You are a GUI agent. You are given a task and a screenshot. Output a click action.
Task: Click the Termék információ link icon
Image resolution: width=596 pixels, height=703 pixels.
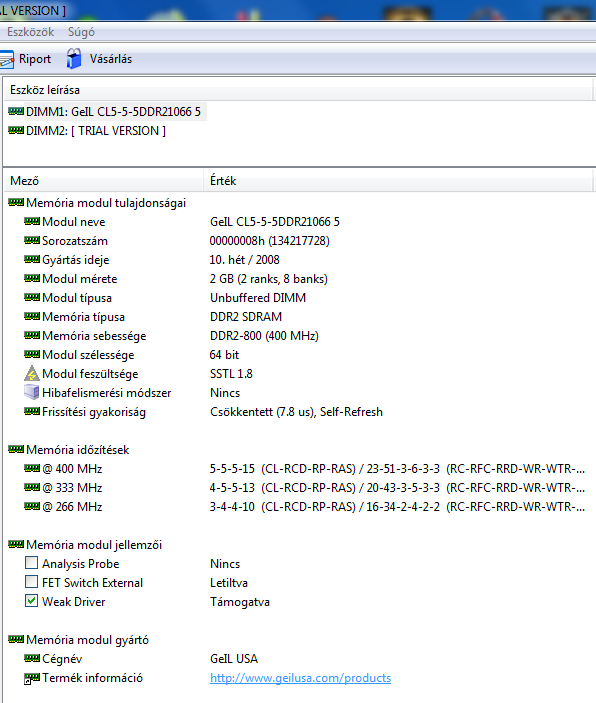[32, 678]
